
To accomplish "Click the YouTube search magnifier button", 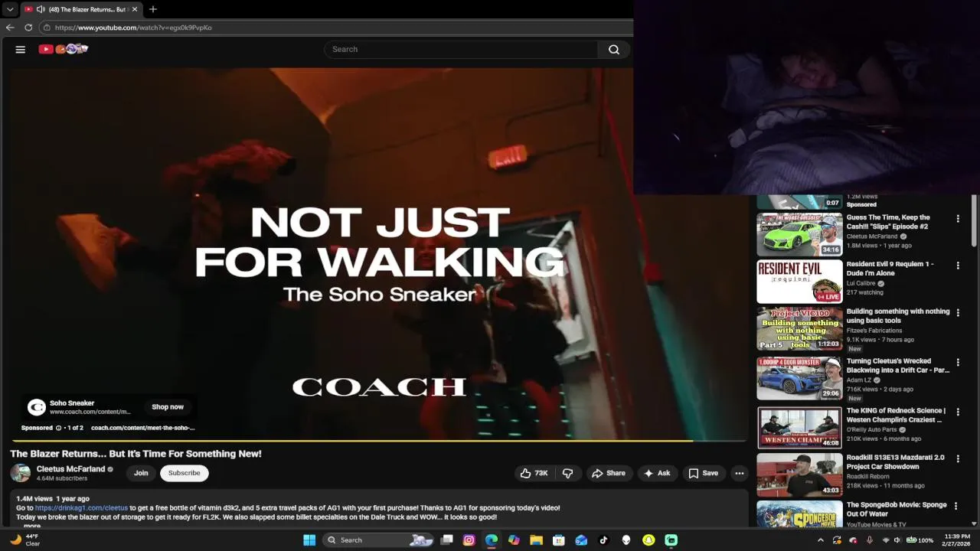I will point(614,49).
